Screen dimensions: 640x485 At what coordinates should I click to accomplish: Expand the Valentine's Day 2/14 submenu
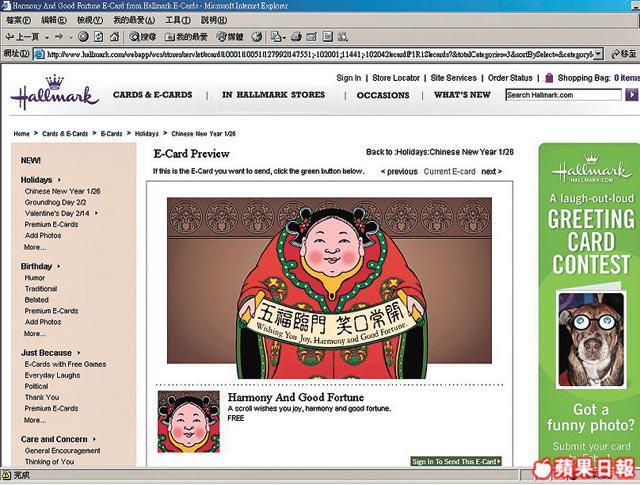click(97, 213)
